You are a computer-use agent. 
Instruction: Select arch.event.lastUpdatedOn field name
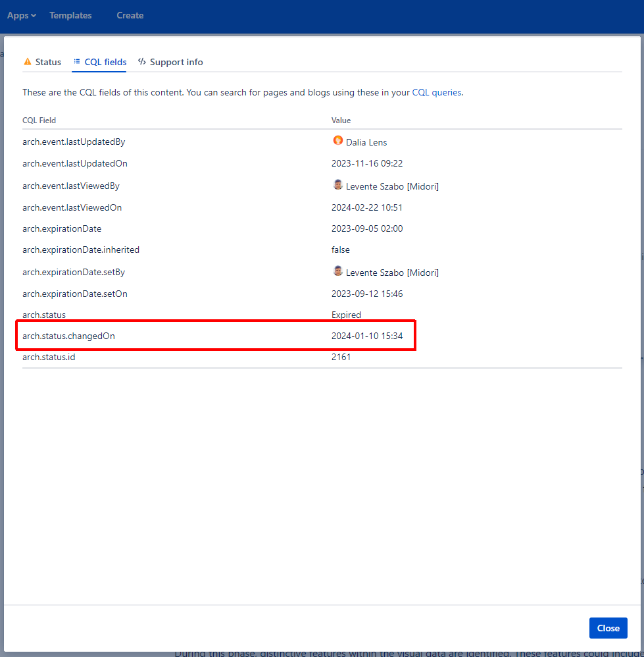click(x=75, y=164)
